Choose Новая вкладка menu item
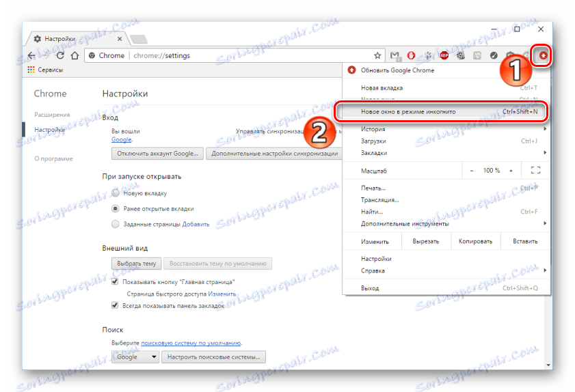The image size is (575, 392). [x=446, y=88]
